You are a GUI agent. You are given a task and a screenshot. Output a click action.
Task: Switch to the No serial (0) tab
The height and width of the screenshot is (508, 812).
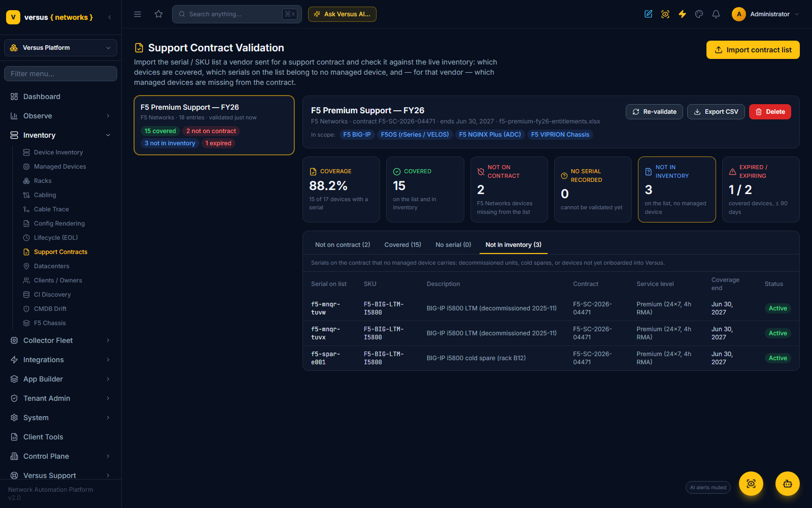[453, 245]
